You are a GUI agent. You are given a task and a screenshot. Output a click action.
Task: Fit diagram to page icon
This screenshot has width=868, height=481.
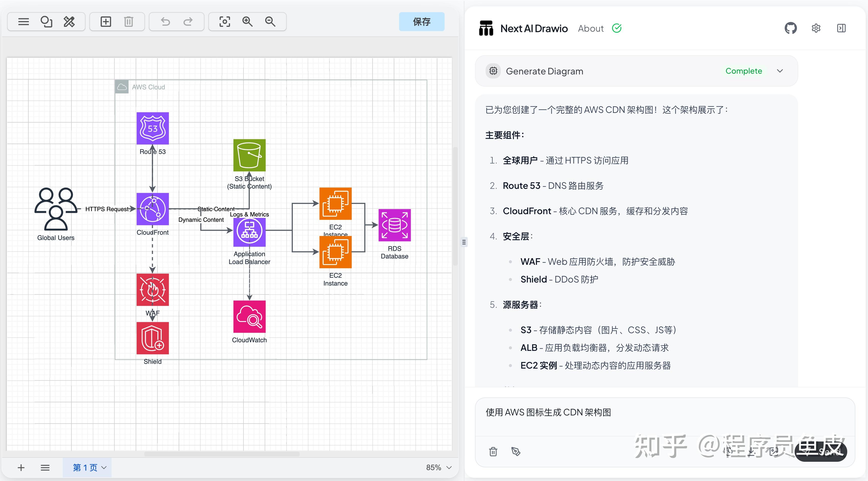[225, 22]
